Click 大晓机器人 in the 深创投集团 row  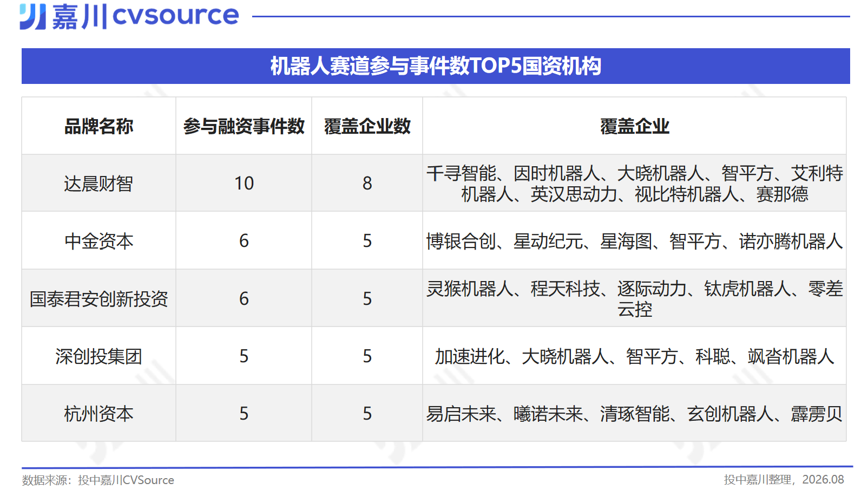(565, 356)
